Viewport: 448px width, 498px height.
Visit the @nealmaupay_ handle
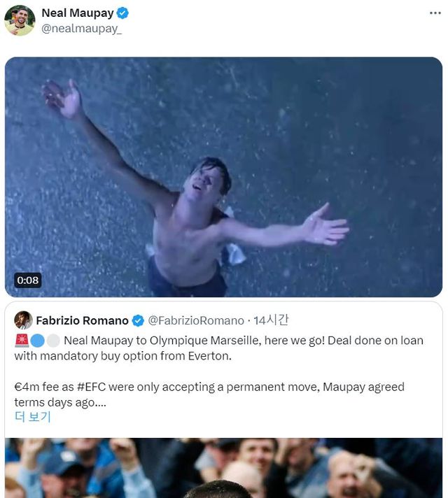pos(81,29)
